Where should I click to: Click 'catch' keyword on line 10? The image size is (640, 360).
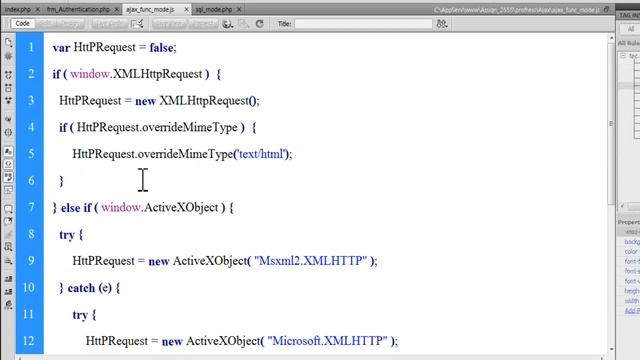pos(81,288)
